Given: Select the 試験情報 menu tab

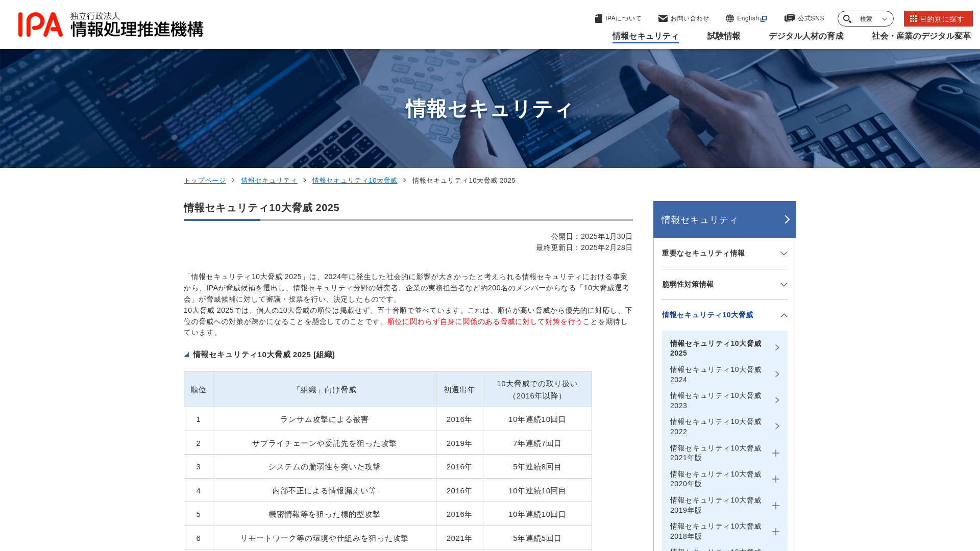Looking at the screenshot, I should (x=724, y=36).
